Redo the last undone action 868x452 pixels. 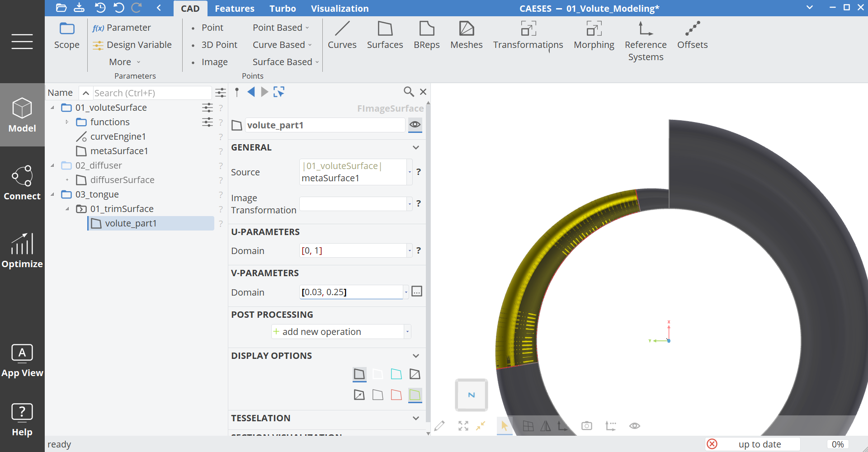137,8
